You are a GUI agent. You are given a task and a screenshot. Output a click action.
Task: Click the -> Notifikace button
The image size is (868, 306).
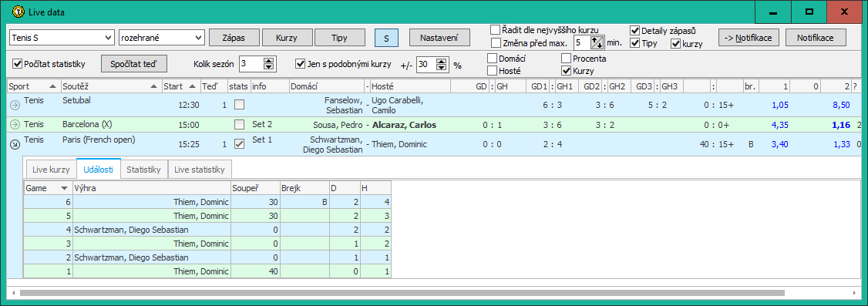749,38
